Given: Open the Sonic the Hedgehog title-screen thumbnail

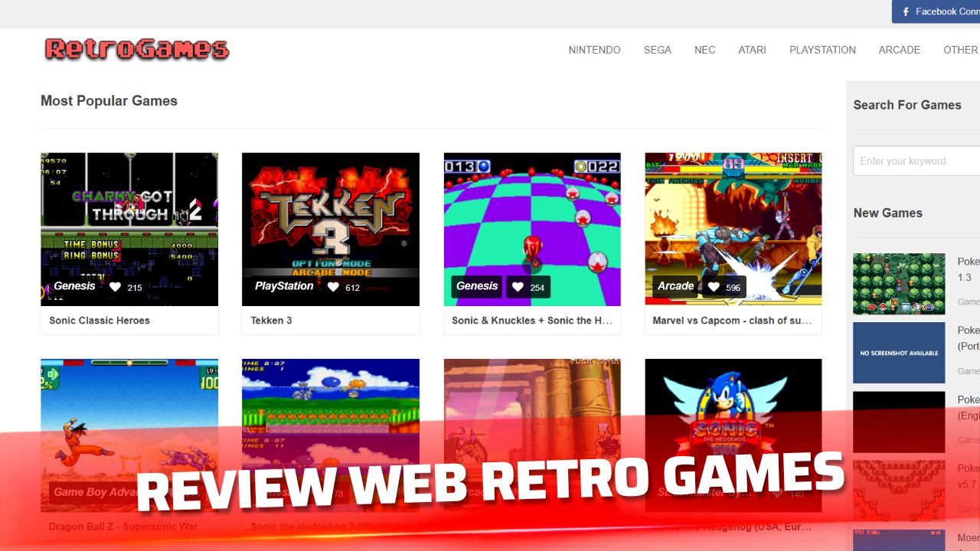Looking at the screenshot, I should coord(733,435).
